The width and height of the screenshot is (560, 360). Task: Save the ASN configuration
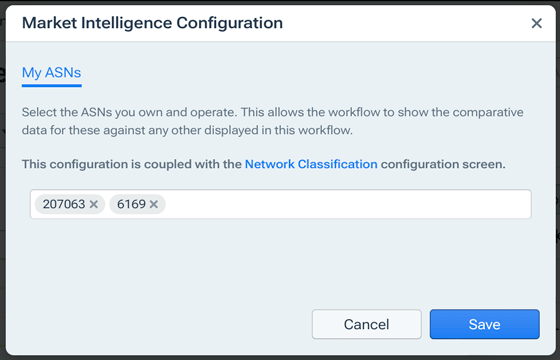(485, 324)
